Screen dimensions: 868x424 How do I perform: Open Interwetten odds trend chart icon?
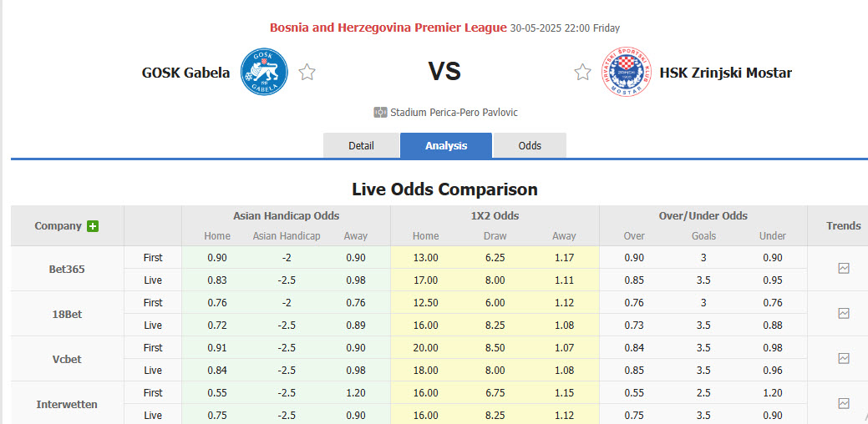844,404
